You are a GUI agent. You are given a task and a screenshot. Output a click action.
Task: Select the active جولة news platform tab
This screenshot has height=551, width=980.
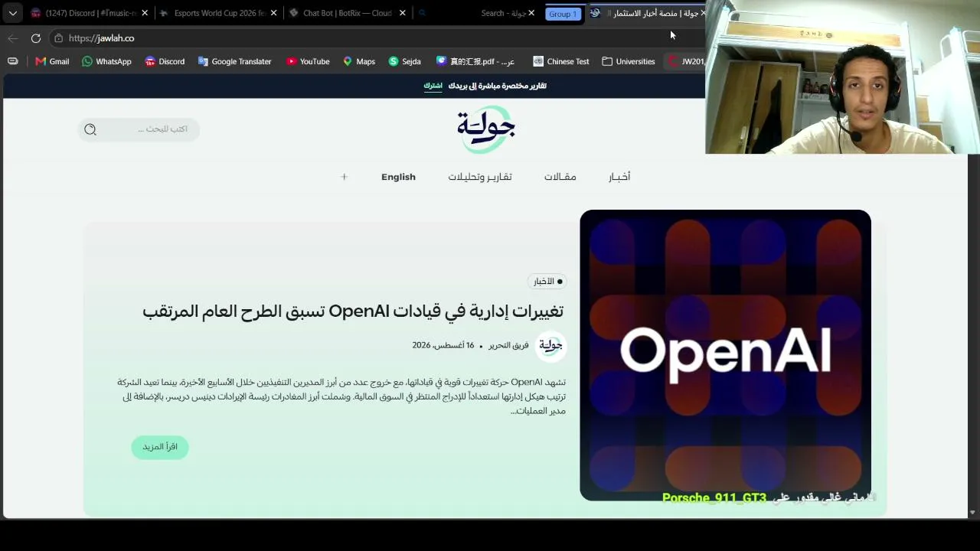coord(647,13)
